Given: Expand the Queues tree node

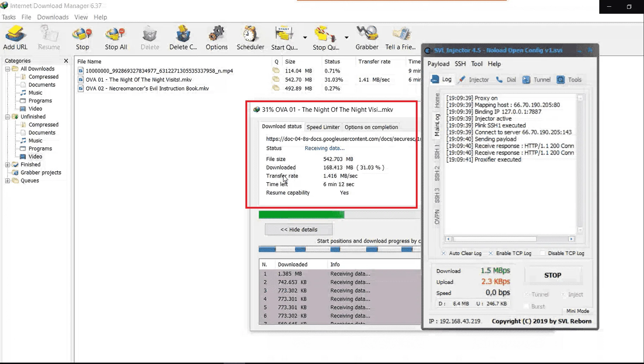Looking at the screenshot, I should click(x=7, y=181).
